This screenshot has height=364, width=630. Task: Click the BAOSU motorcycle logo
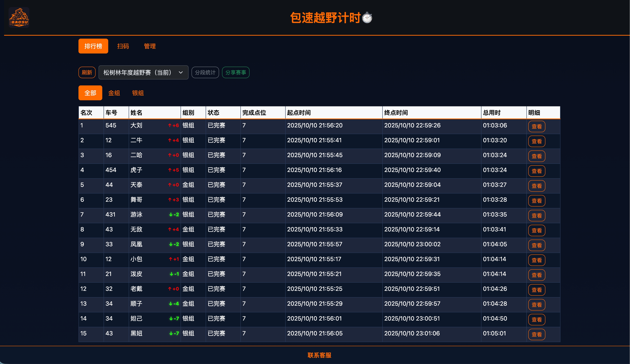pos(19,17)
